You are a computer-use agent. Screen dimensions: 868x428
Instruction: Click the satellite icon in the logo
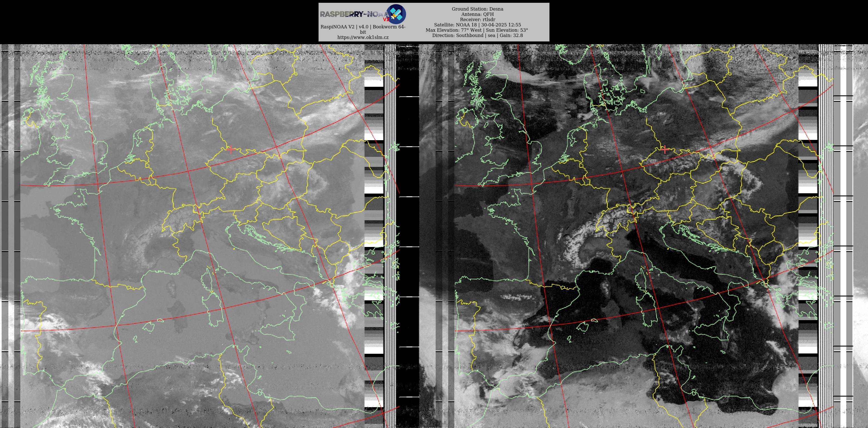396,14
